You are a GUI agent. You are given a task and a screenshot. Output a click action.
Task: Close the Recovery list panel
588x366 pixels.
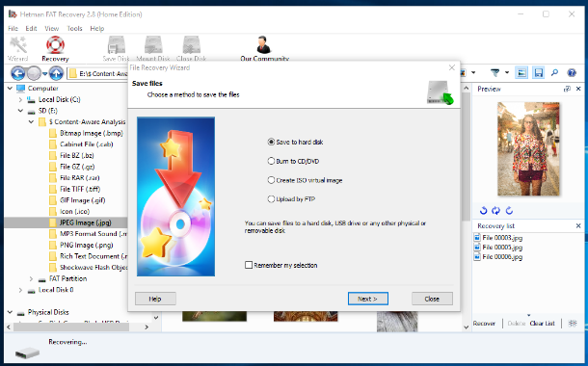(578, 226)
